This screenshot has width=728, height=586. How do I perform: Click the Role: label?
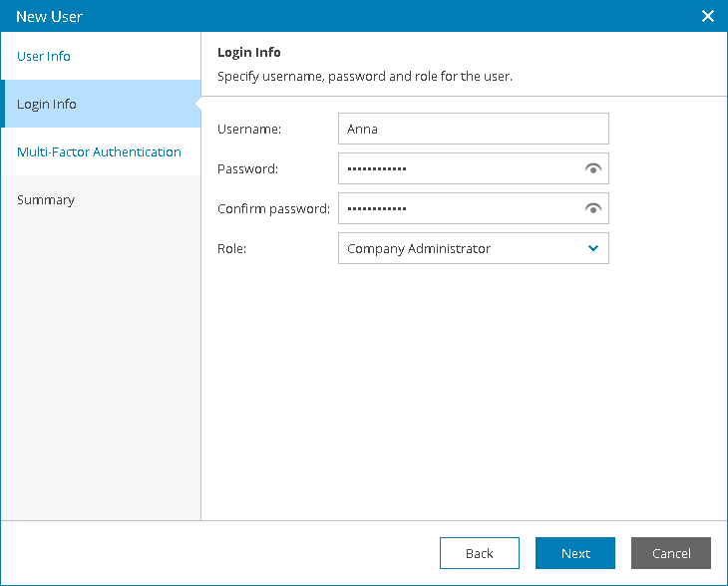[x=231, y=249]
